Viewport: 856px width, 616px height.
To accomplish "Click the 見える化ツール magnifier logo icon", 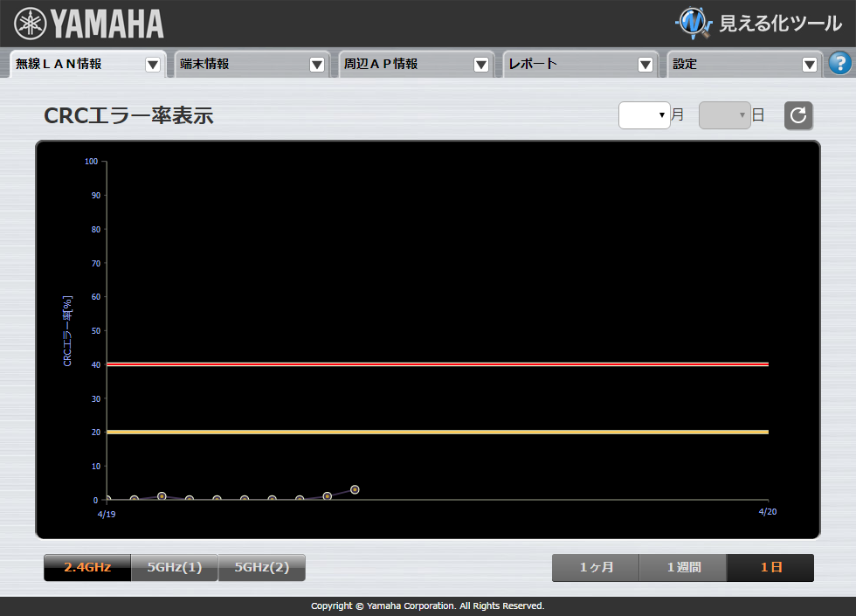I will point(694,24).
